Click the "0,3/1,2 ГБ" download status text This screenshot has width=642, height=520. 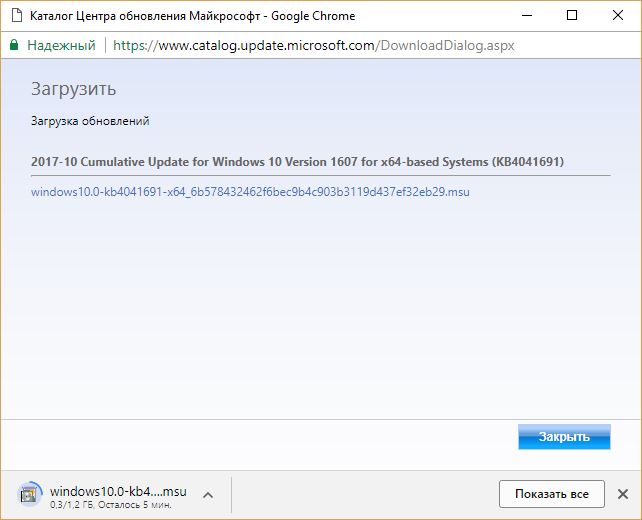[x=75, y=503]
